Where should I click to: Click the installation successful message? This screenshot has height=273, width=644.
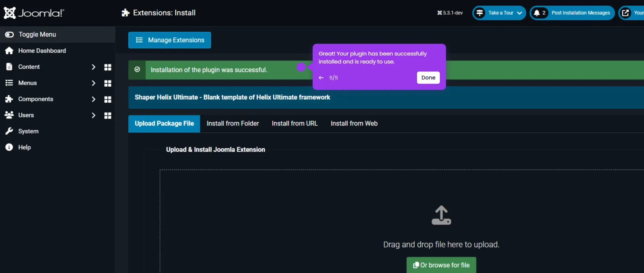pos(209,70)
